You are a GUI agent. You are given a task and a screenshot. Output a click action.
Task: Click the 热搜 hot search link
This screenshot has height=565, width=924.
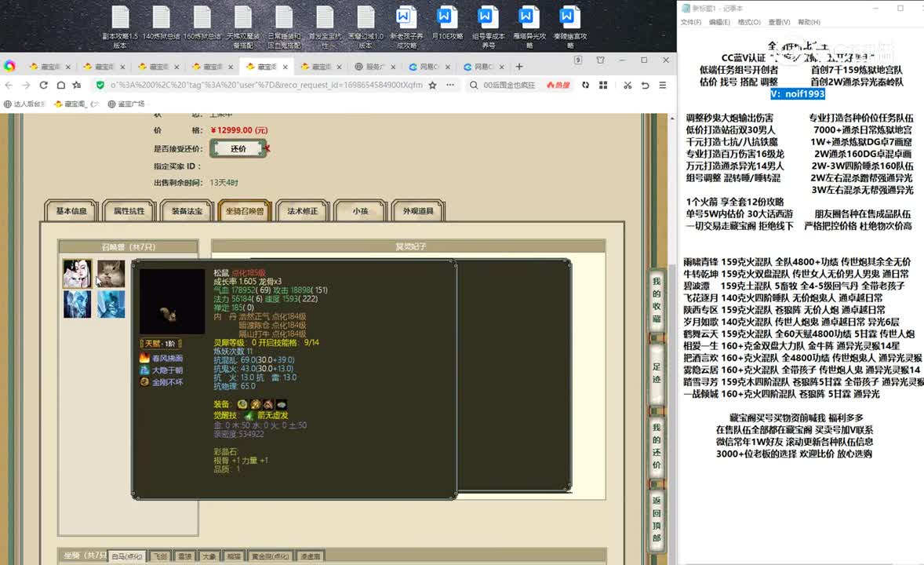(558, 86)
